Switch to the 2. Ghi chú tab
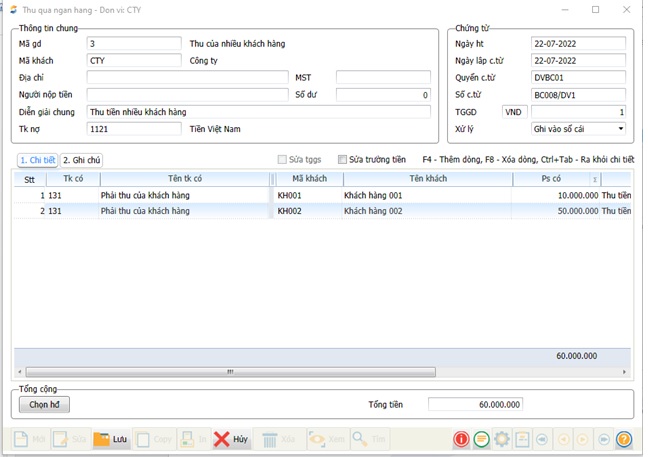Image resolution: width=648 pixels, height=457 pixels. [82, 160]
